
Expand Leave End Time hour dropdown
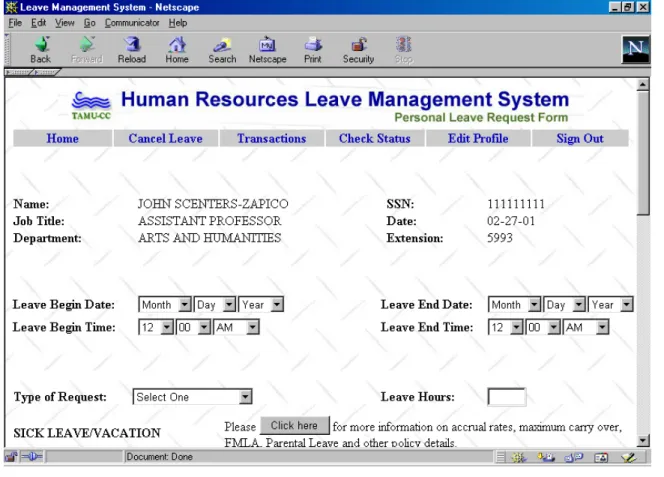(506, 327)
